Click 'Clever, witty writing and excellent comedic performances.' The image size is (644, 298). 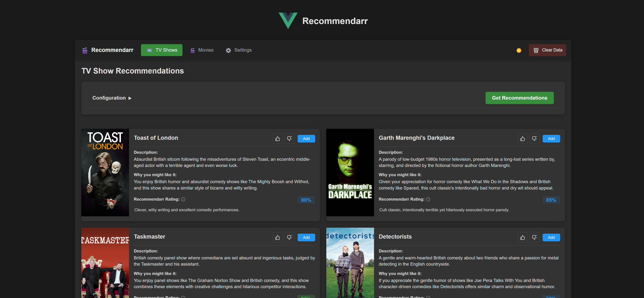click(187, 210)
